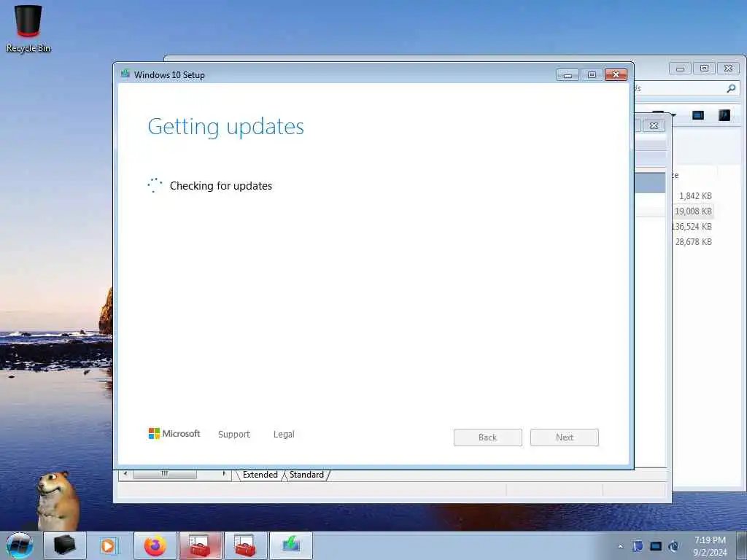
Task: Select the highlighted red toolbox taskbar icon
Action: click(x=201, y=545)
